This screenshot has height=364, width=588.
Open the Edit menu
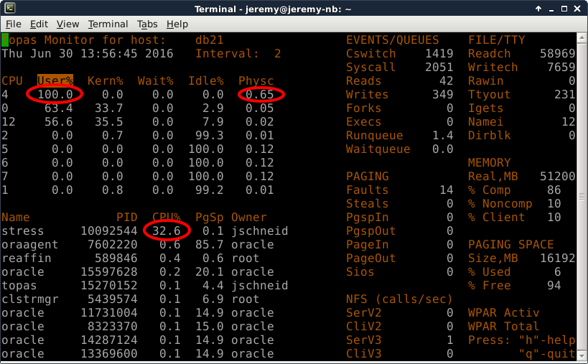click(39, 24)
